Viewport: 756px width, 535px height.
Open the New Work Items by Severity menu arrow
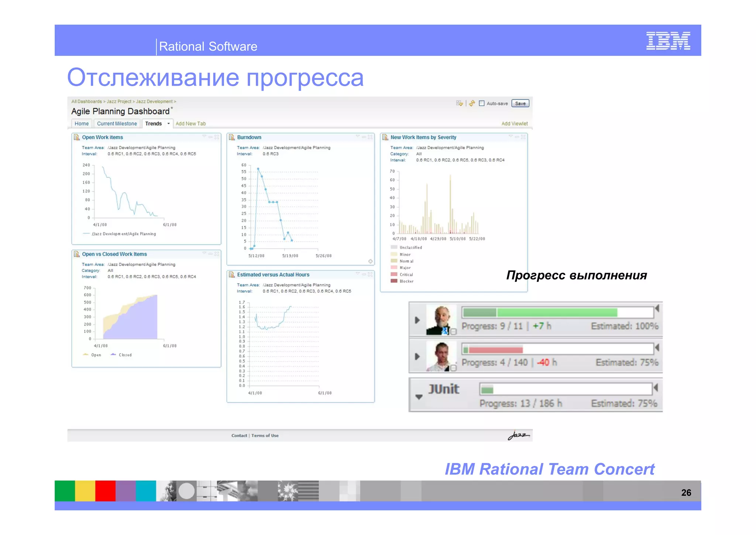(x=511, y=137)
